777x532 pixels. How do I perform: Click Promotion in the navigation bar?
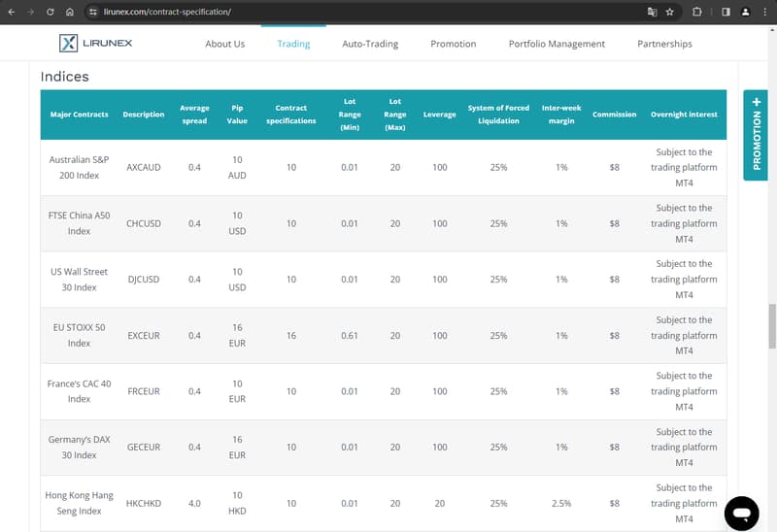[453, 44]
